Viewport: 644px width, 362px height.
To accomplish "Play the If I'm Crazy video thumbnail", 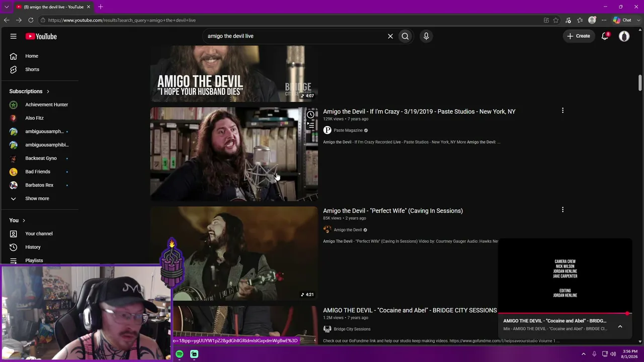I will [234, 154].
